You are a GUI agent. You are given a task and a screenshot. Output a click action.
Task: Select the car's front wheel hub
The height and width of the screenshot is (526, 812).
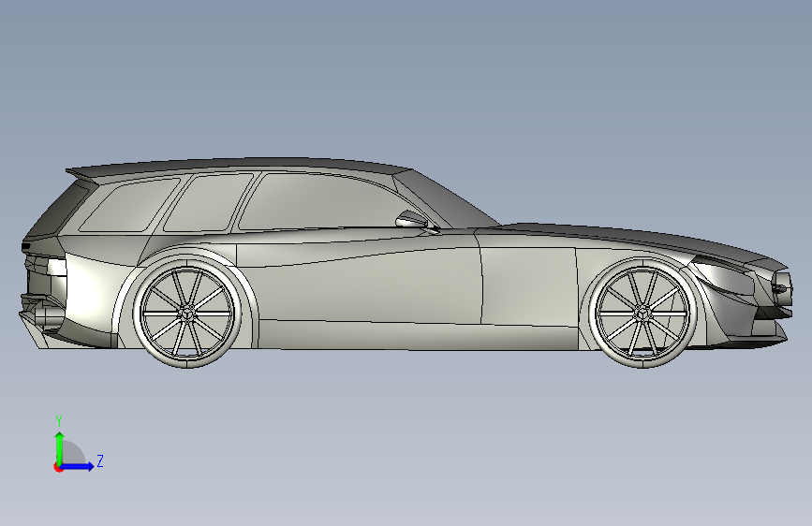[642, 313]
